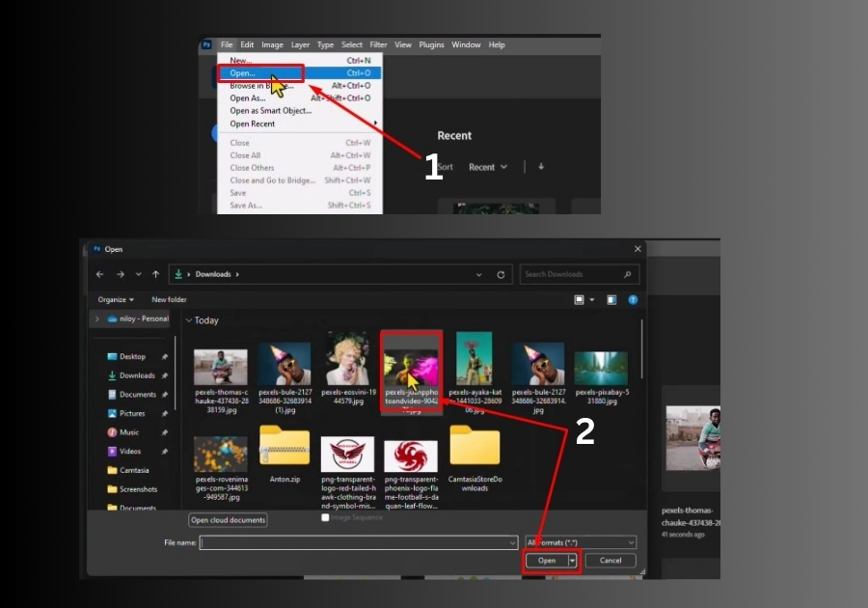Click Open cloud documents button

[x=228, y=520]
